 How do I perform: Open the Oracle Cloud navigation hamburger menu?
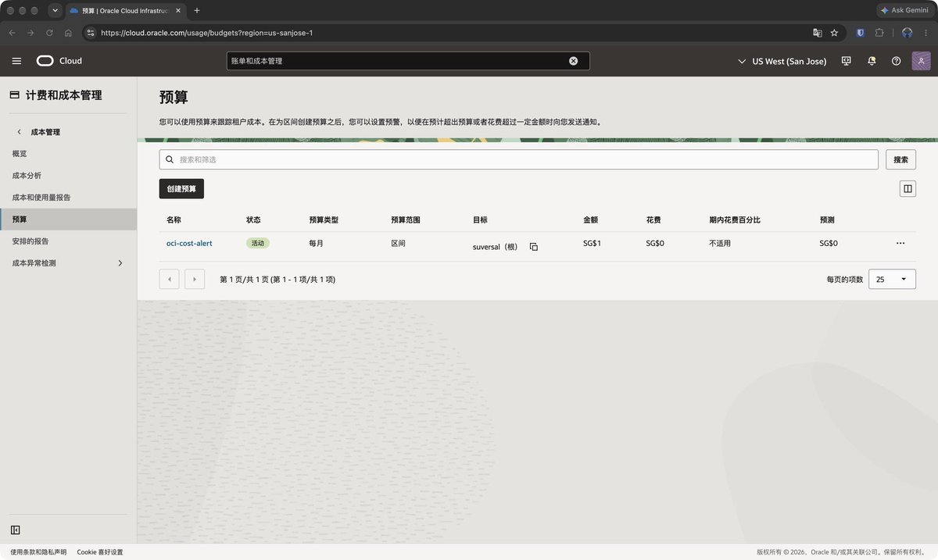coord(16,61)
